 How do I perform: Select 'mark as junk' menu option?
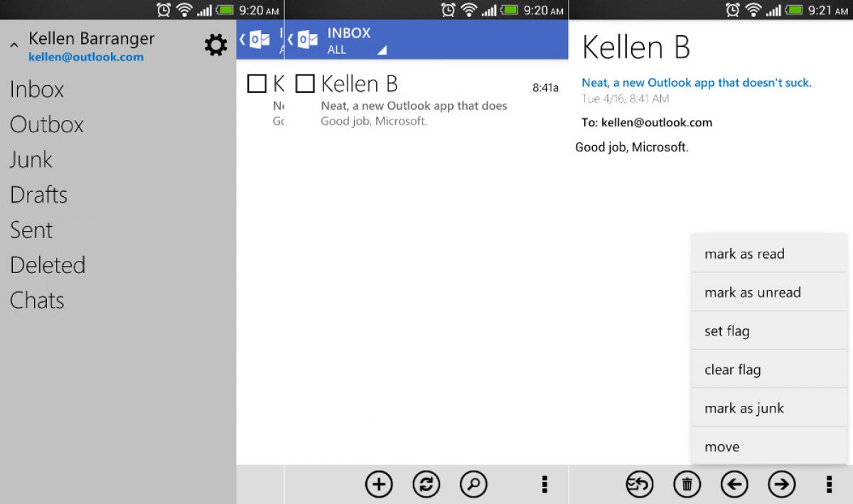(744, 408)
